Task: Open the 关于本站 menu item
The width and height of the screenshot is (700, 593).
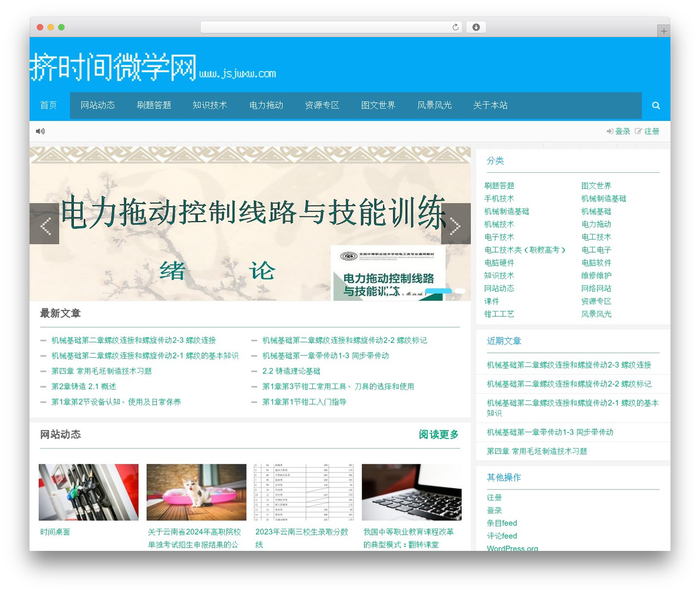Action: (491, 106)
